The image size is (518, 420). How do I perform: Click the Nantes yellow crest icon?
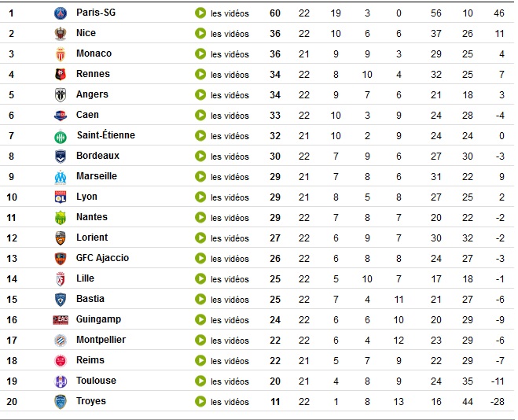(61, 218)
